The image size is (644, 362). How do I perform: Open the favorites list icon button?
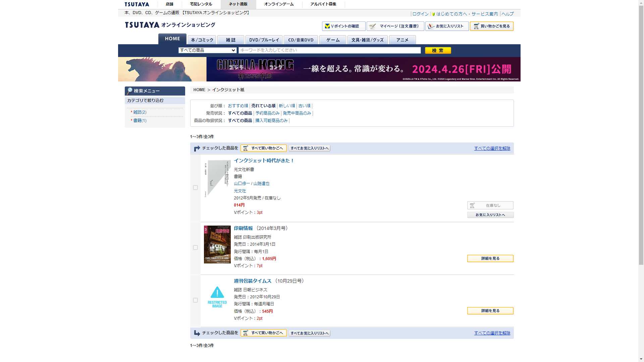tap(431, 26)
